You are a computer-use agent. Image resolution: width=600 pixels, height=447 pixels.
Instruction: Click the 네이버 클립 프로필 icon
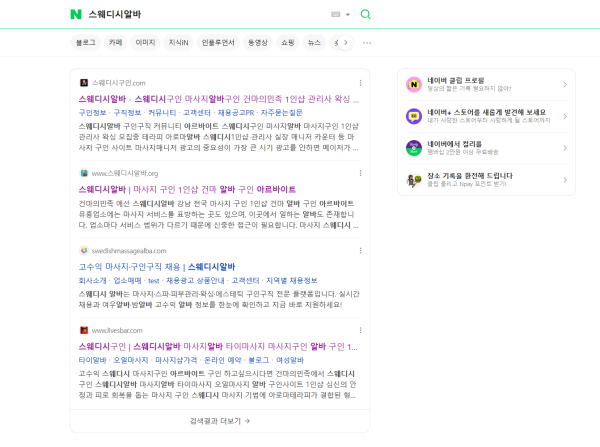(x=414, y=85)
